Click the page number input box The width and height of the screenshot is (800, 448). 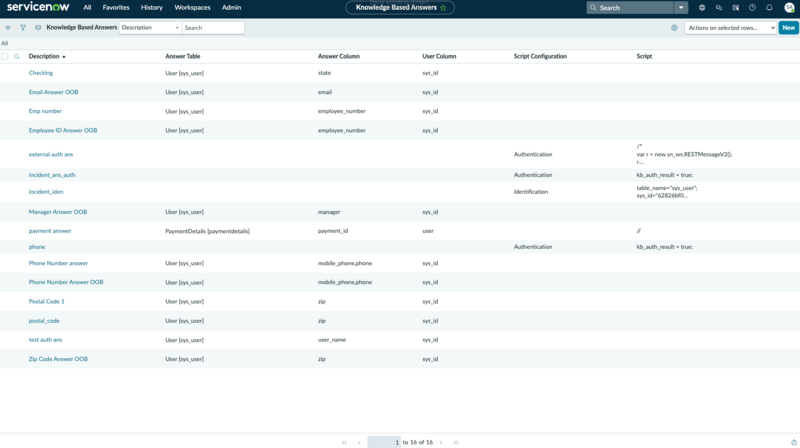384,442
